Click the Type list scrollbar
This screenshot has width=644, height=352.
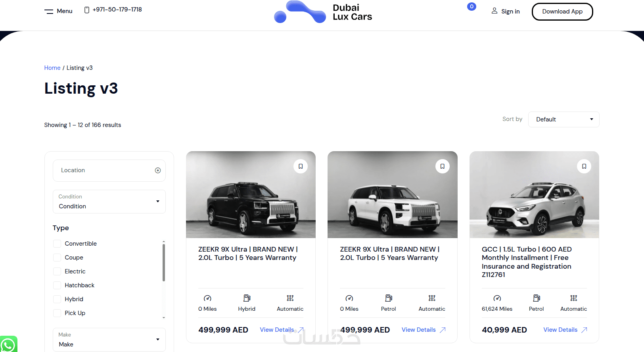(164, 262)
